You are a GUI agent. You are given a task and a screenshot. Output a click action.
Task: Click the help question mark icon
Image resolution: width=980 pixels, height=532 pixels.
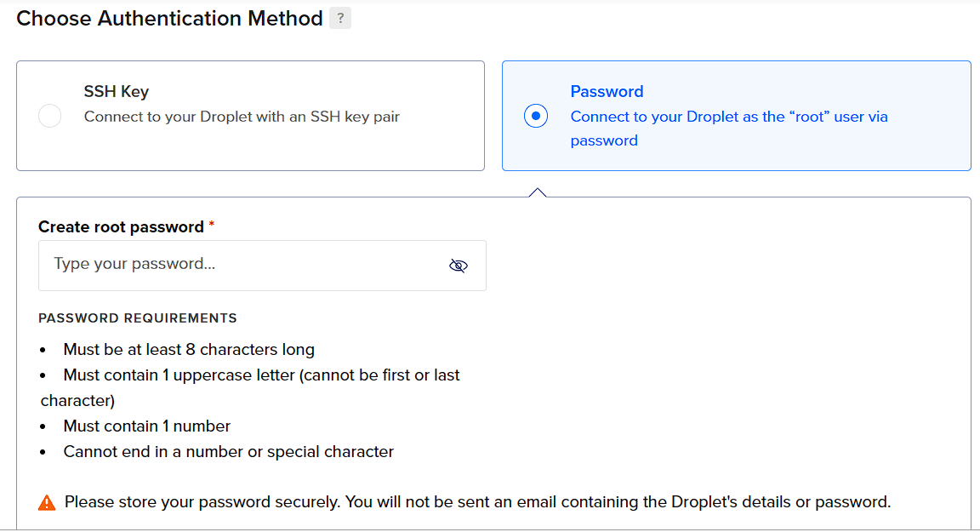point(340,19)
